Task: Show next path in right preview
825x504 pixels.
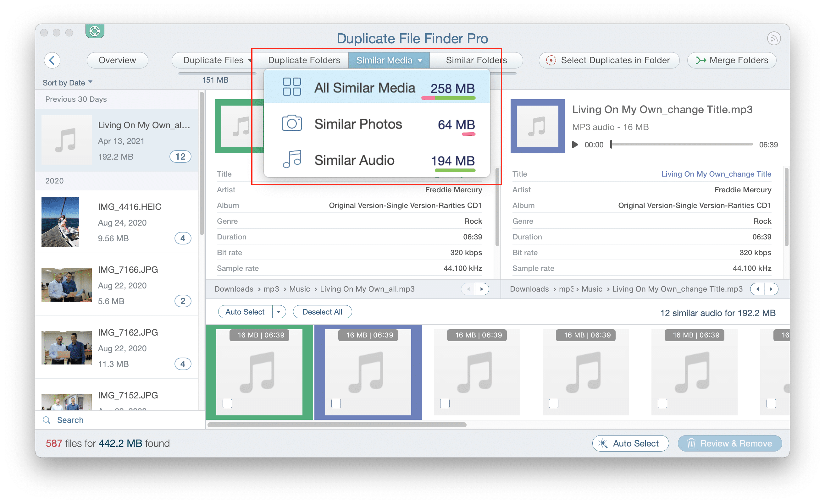Action: point(771,289)
